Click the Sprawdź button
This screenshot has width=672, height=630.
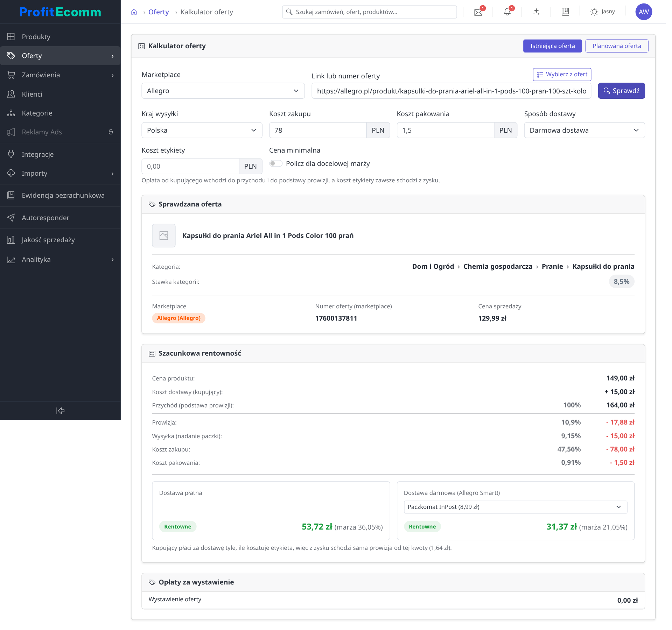click(621, 91)
